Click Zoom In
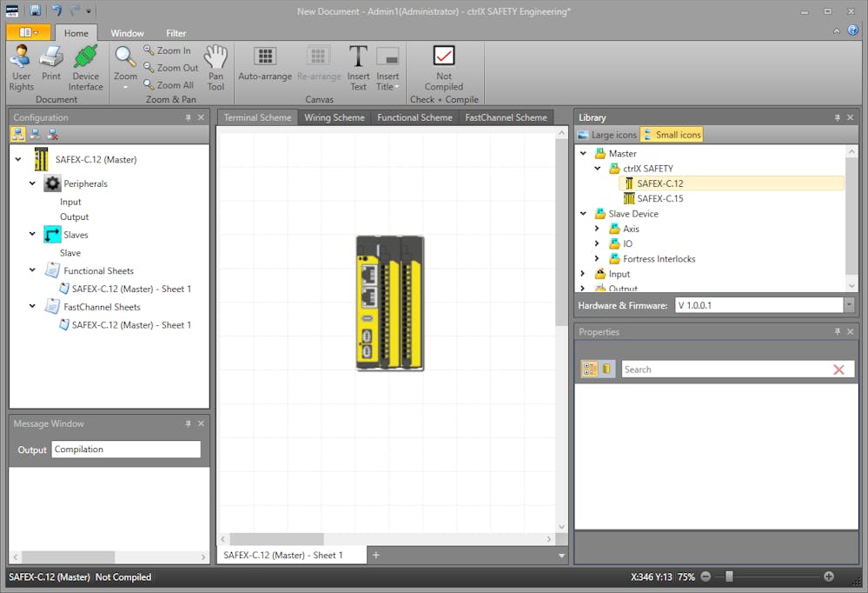The width and height of the screenshot is (868, 593). coord(167,50)
